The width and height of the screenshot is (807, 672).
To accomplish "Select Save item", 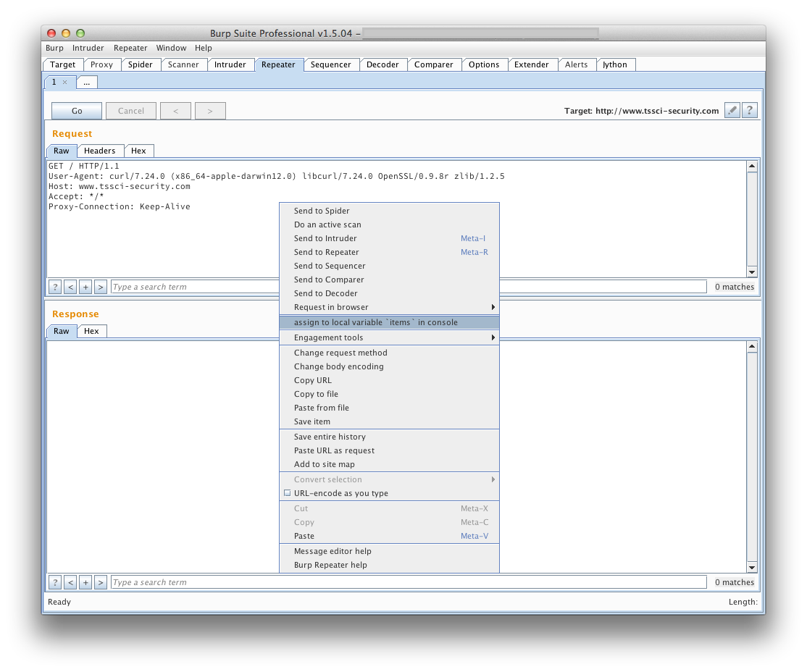I will click(389, 421).
